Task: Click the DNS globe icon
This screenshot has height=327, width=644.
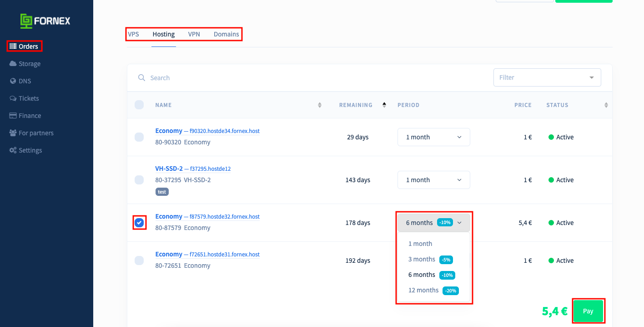Action: (x=13, y=81)
